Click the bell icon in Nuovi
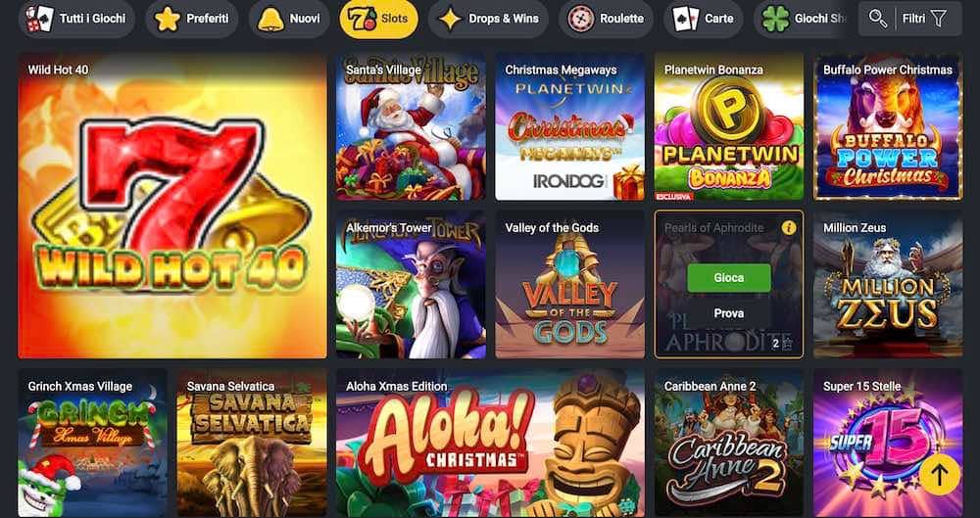The image size is (980, 518). pyautogui.click(x=270, y=19)
